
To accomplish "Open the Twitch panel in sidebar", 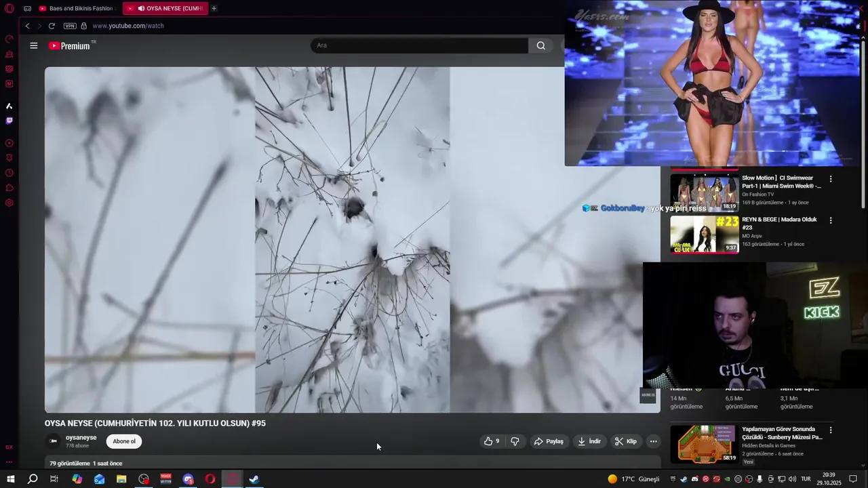I will click(9, 121).
